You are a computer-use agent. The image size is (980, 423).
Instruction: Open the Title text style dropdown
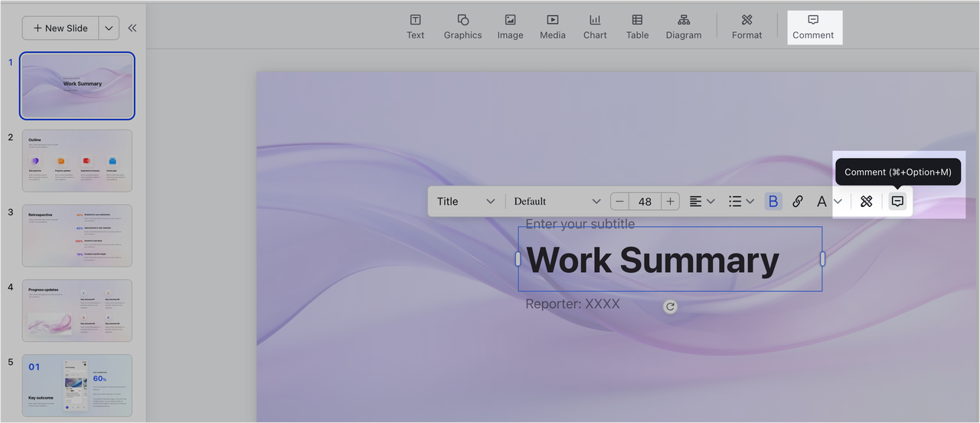point(465,202)
